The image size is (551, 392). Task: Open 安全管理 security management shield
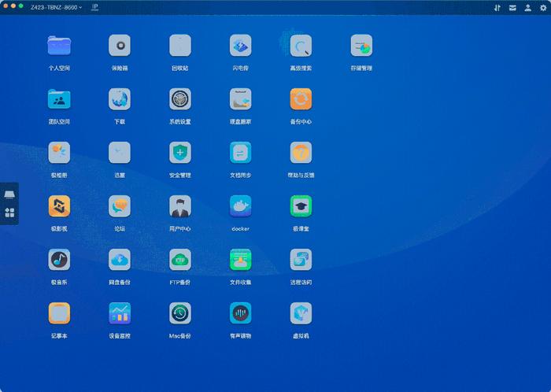pyautogui.click(x=180, y=153)
